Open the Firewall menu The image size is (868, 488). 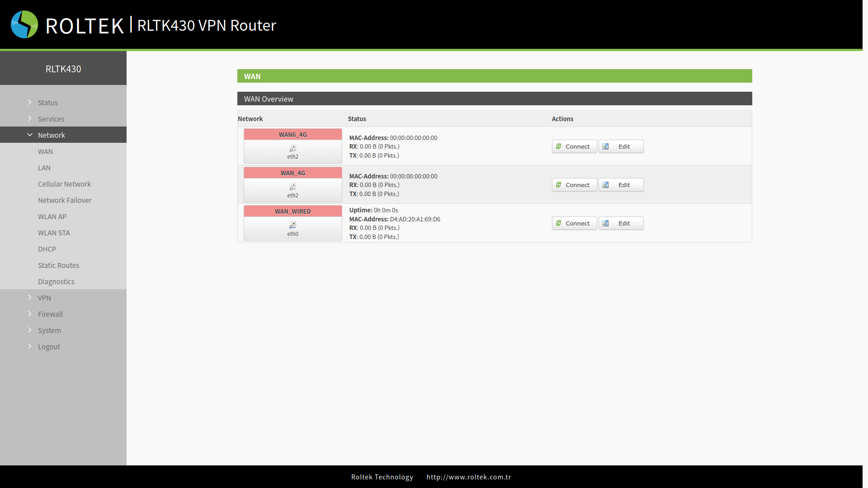tap(50, 314)
